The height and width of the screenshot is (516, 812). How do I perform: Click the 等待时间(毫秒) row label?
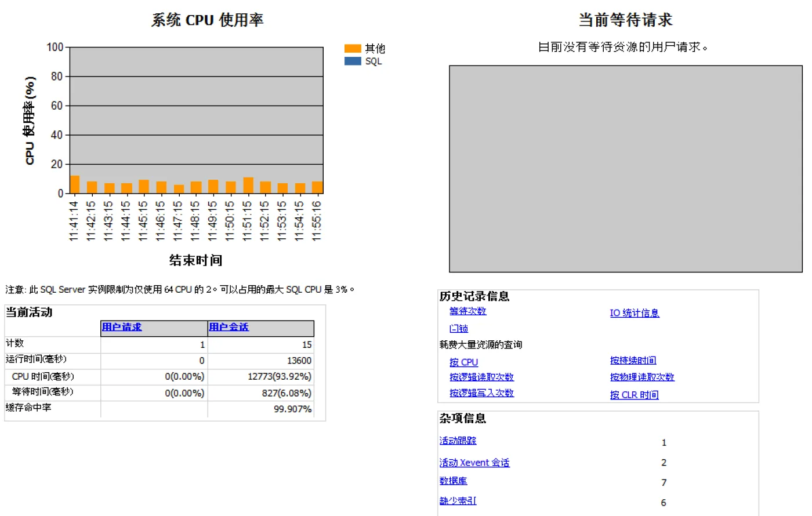43,391
